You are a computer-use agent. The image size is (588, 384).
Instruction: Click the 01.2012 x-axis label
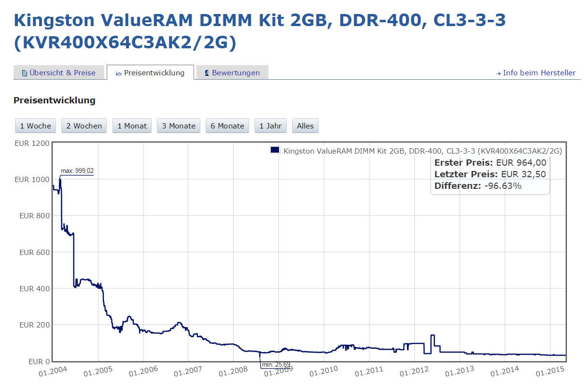coord(414,370)
